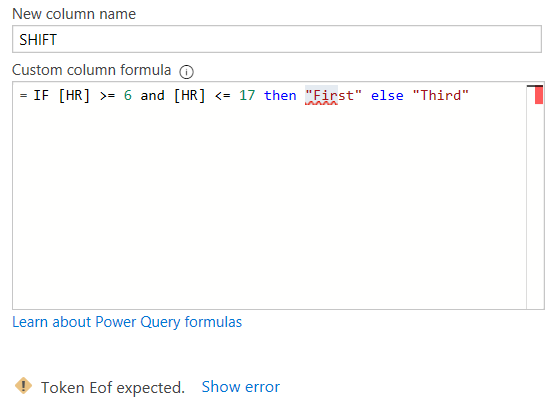Click the "Third" string in the formula
Viewport: 556px width, 411px height.
pos(440,95)
